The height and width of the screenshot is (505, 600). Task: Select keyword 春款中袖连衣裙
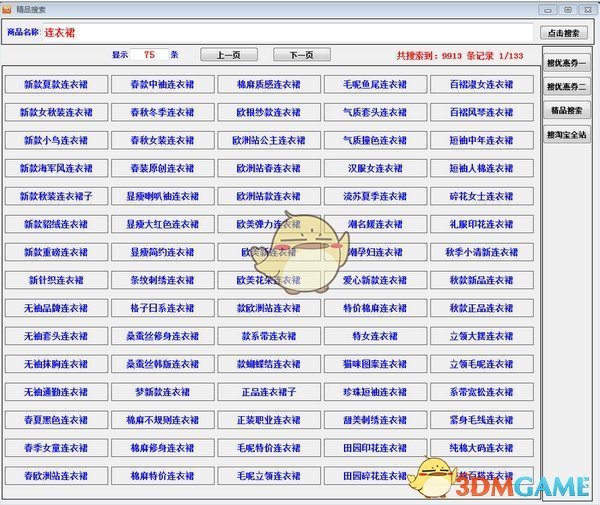[x=163, y=84]
